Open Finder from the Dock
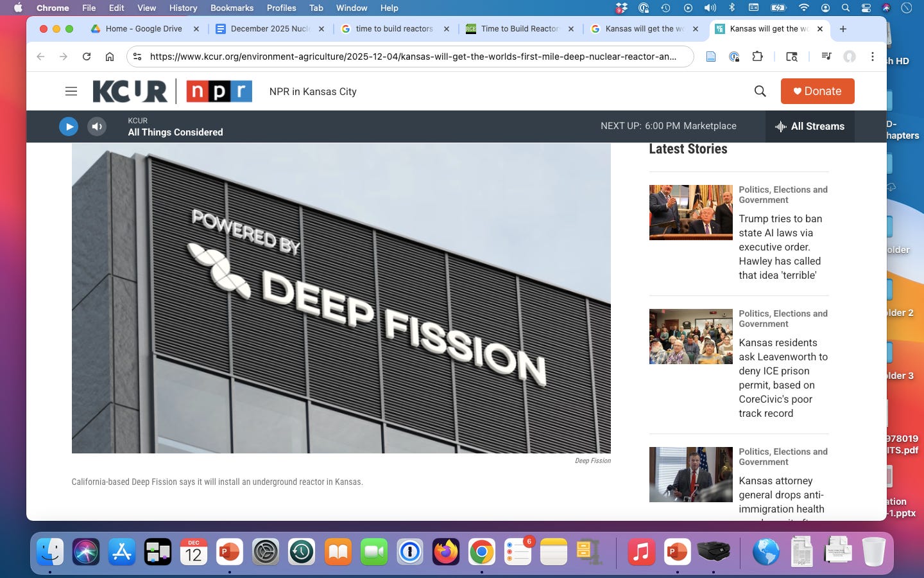 (50, 552)
